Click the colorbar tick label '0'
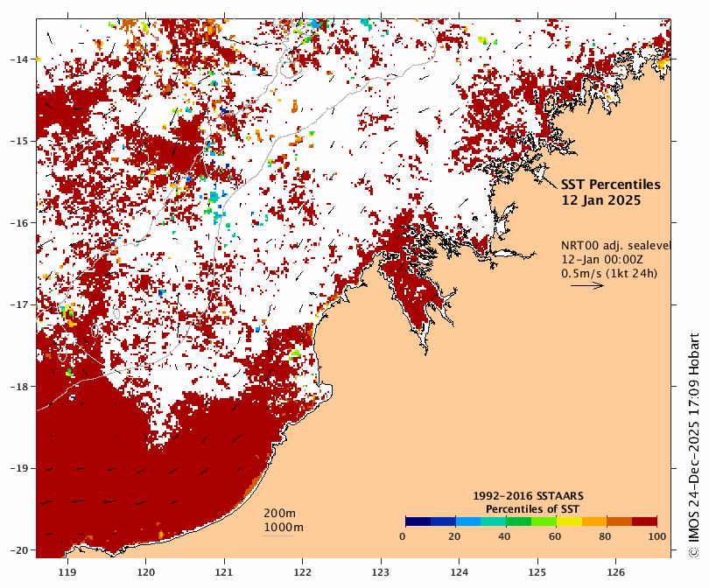 (x=403, y=536)
